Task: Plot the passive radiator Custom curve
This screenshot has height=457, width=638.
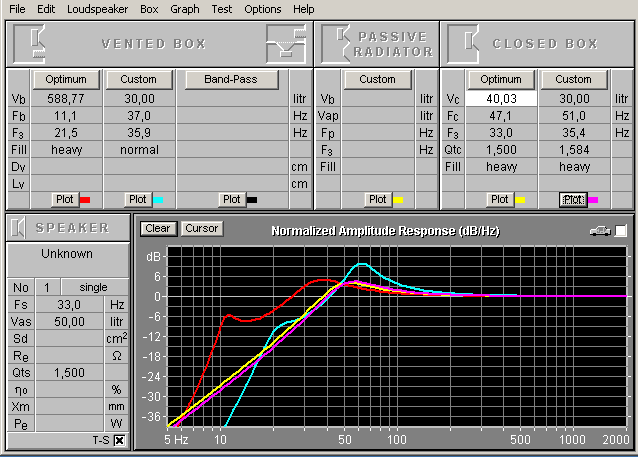Action: click(378, 199)
